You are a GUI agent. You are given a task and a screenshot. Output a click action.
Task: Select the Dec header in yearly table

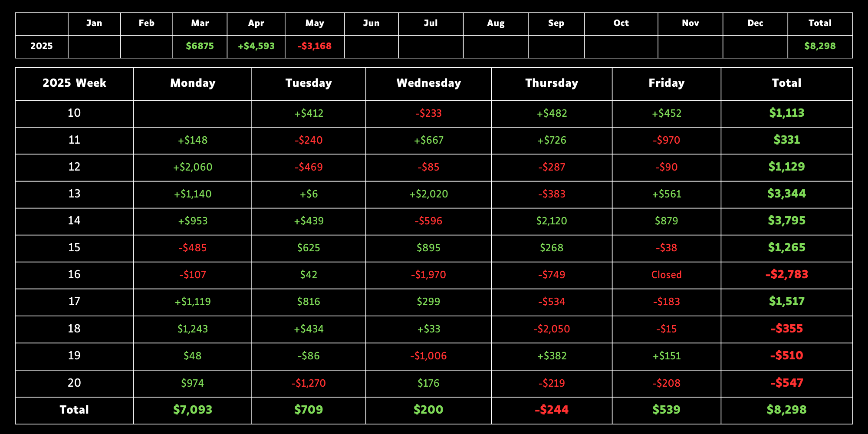coord(755,23)
